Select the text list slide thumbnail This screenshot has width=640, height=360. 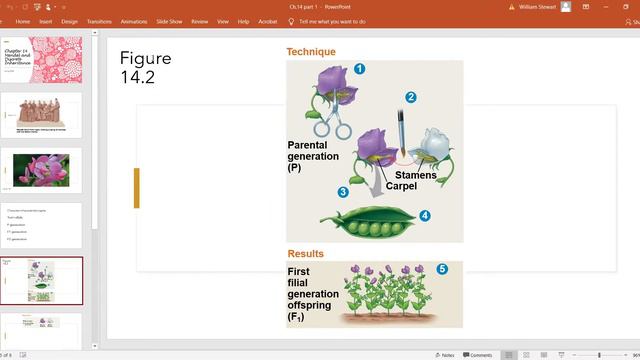tap(41, 226)
